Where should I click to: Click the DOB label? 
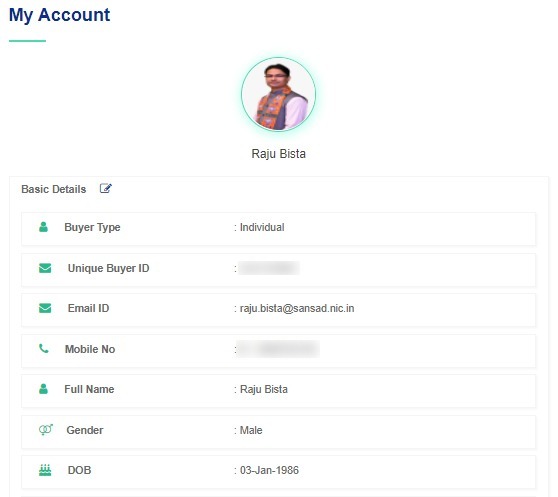point(79,470)
